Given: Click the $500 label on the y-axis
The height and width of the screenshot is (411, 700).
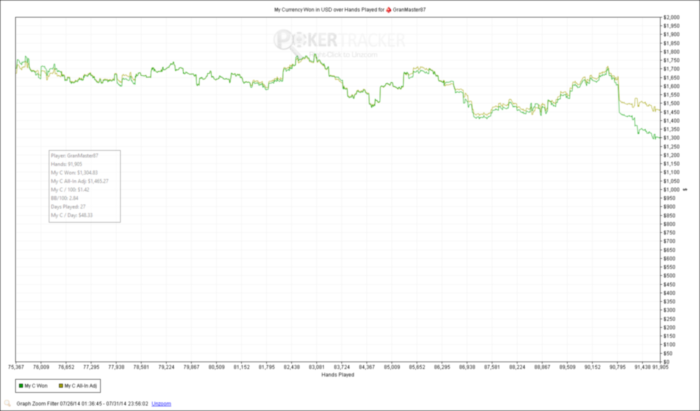Looking at the screenshot, I should 669,276.
